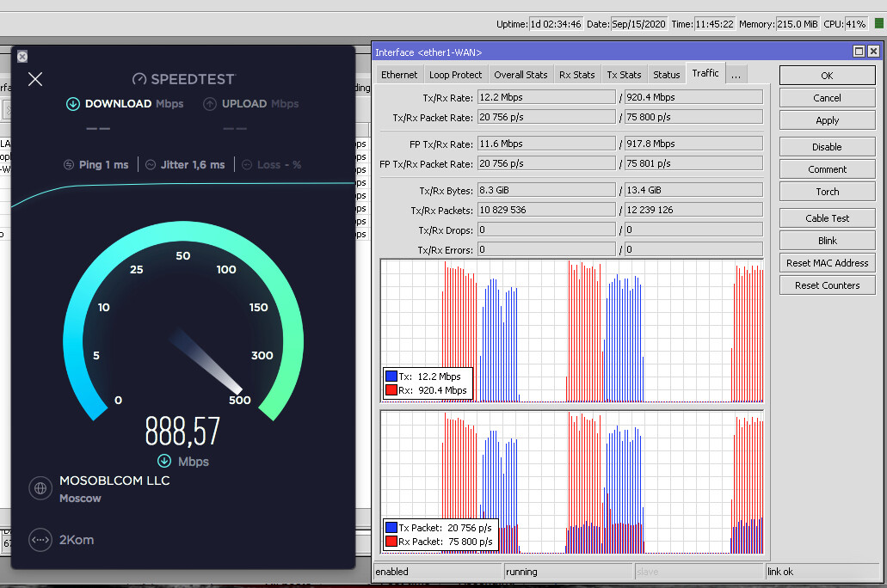887x588 pixels.
Task: Click the blue Tx color swatch in rate legend
Action: tap(391, 376)
